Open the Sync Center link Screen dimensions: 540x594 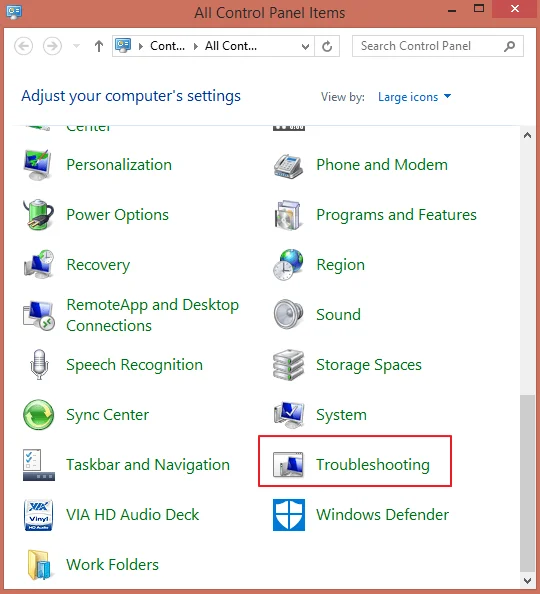click(108, 415)
